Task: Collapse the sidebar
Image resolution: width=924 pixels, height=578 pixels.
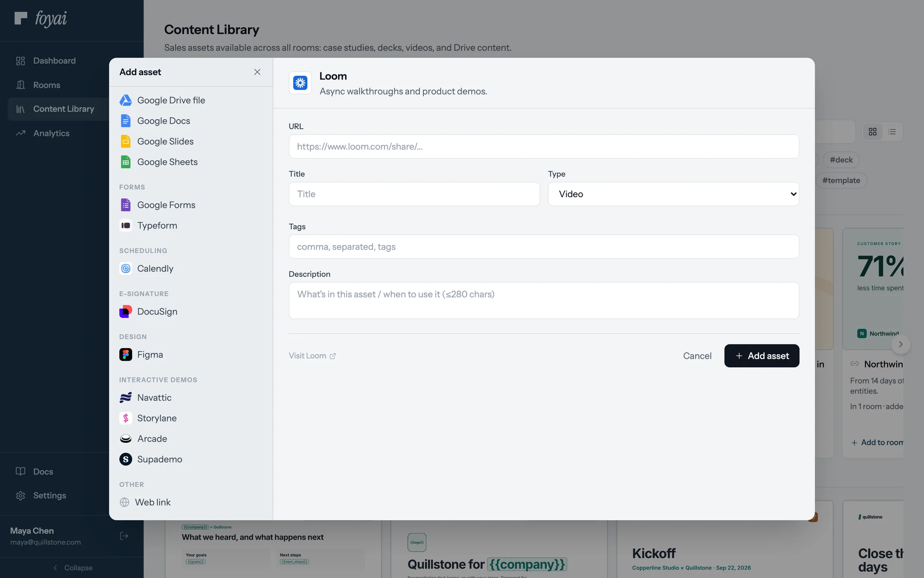Action: [72, 568]
